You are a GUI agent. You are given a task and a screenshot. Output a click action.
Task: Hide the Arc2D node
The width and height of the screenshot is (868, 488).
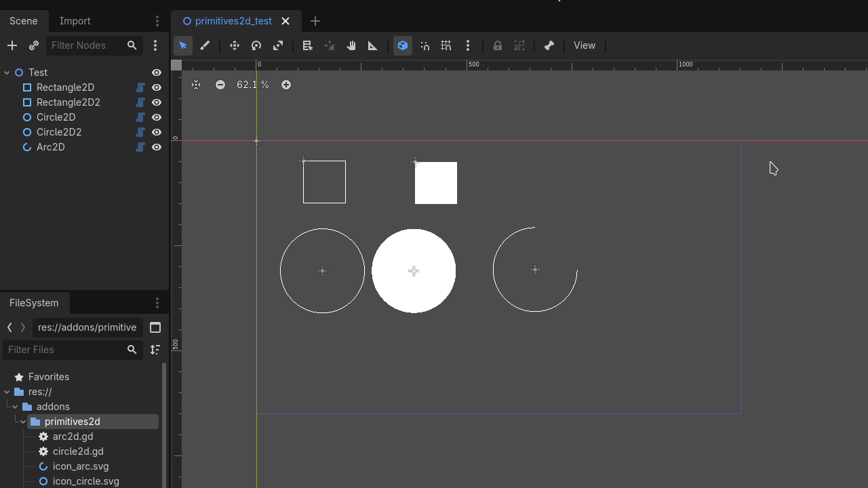[x=157, y=147]
